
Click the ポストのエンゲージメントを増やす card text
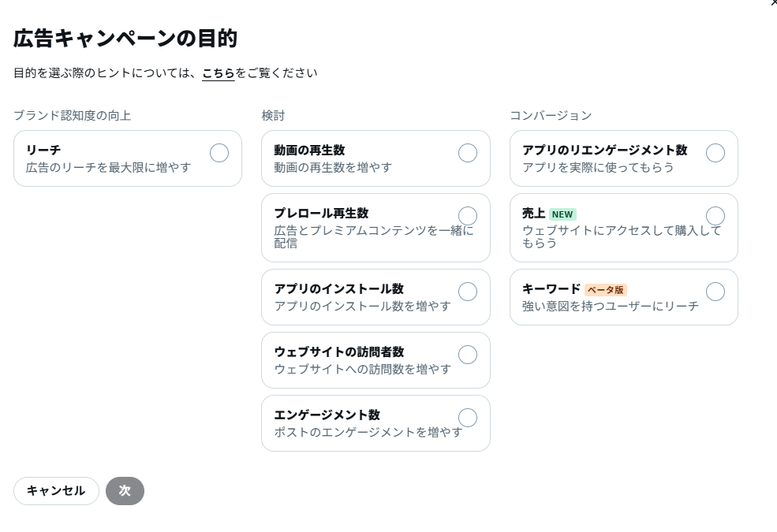pyautogui.click(x=368, y=433)
